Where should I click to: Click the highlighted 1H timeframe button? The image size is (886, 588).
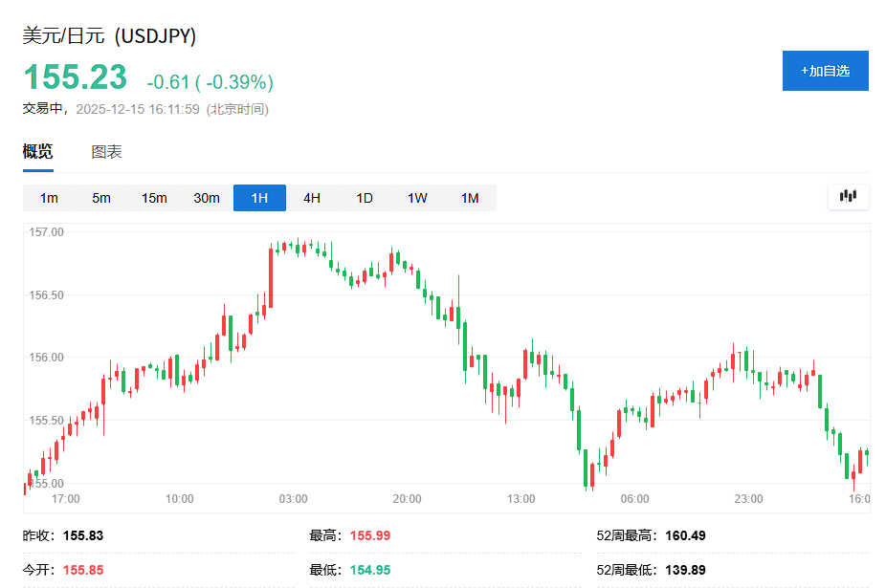[258, 197]
